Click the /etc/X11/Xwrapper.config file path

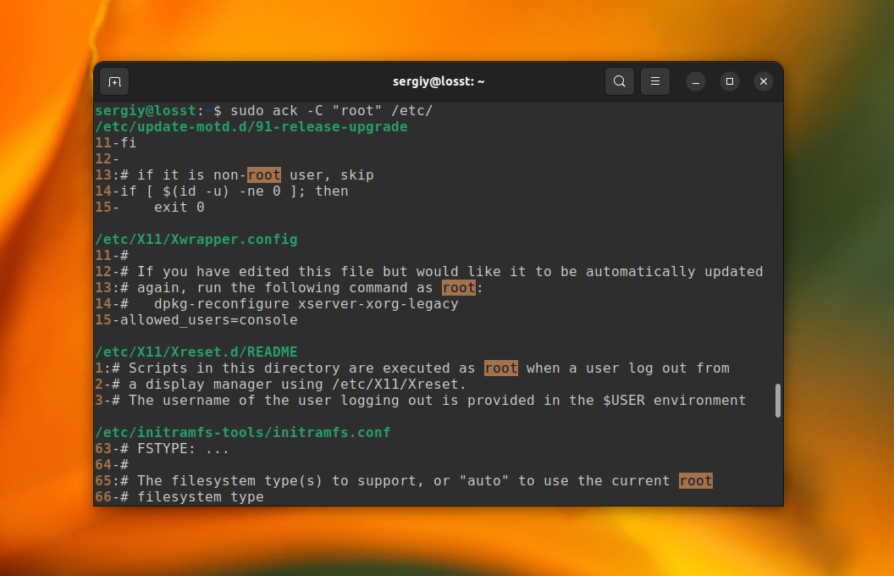click(x=197, y=239)
